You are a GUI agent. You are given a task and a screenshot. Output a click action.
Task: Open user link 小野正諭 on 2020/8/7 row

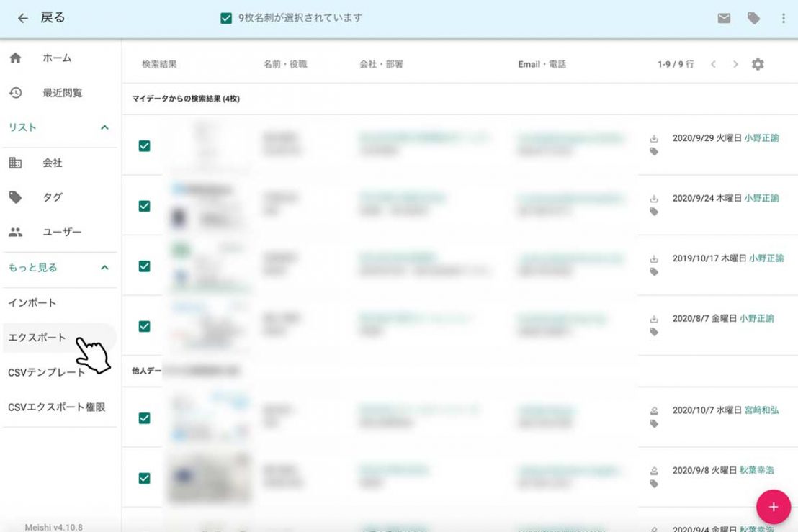[756, 318]
